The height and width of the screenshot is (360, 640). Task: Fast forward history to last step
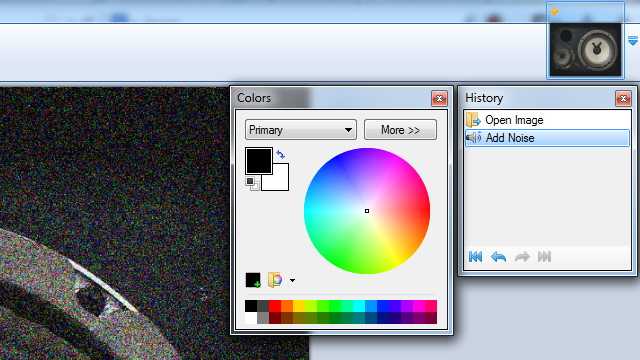coord(544,257)
